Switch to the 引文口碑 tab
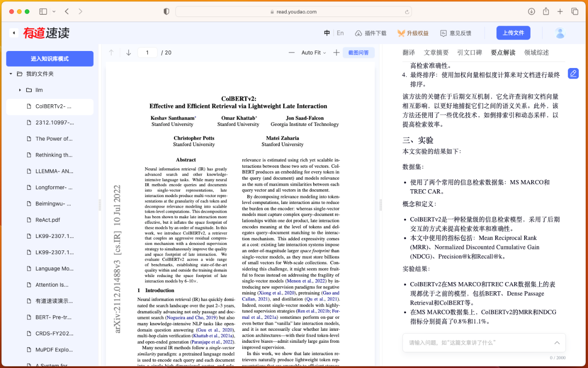Image resolution: width=588 pixels, height=368 pixels. (469, 52)
